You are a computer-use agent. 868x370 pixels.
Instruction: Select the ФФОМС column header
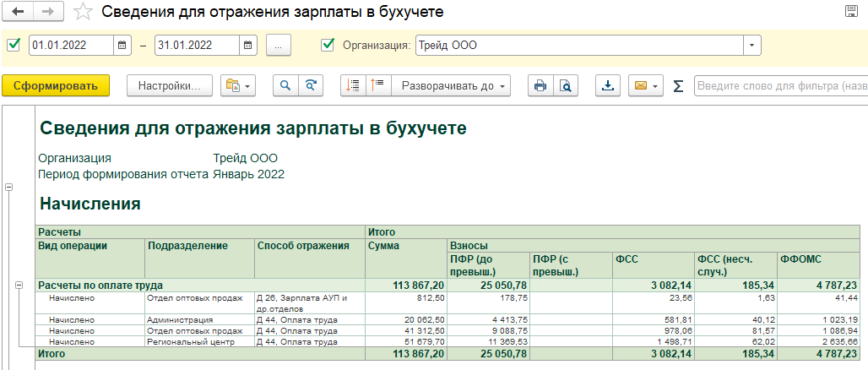pyautogui.click(x=819, y=264)
